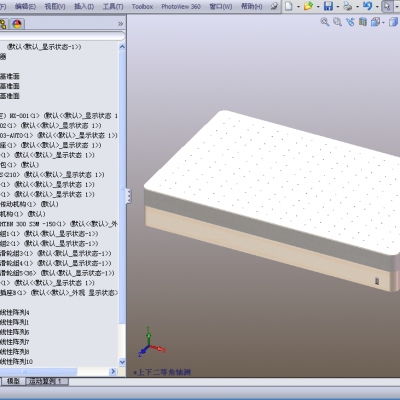400x400 pixels.
Task: Open dropdown arrow next to Save
Action: 338,6
